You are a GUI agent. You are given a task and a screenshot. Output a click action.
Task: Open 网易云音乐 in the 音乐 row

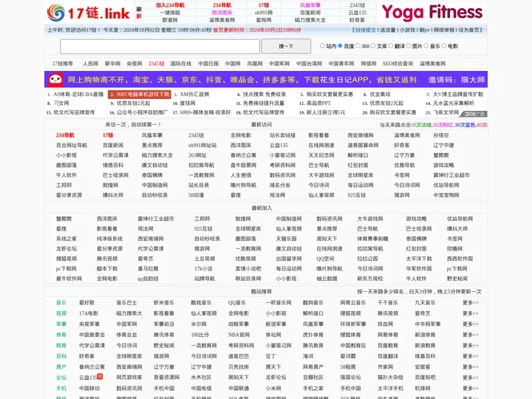pos(353,303)
